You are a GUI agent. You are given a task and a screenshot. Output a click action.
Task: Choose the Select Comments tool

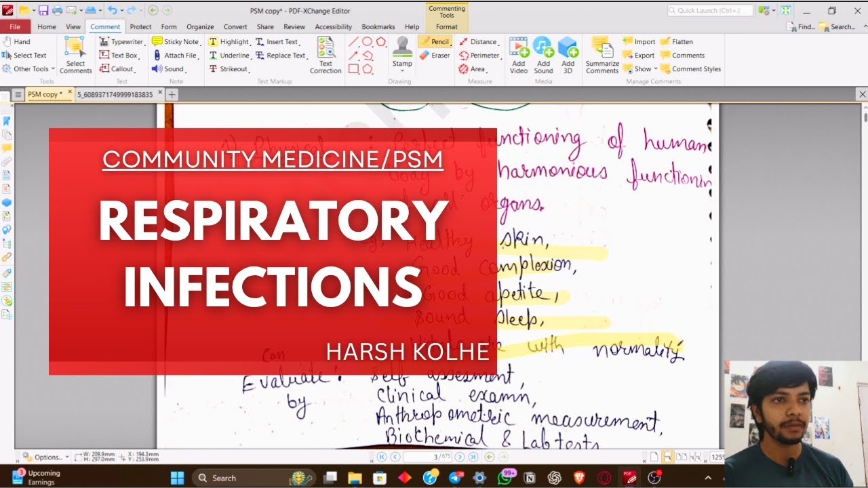click(75, 55)
